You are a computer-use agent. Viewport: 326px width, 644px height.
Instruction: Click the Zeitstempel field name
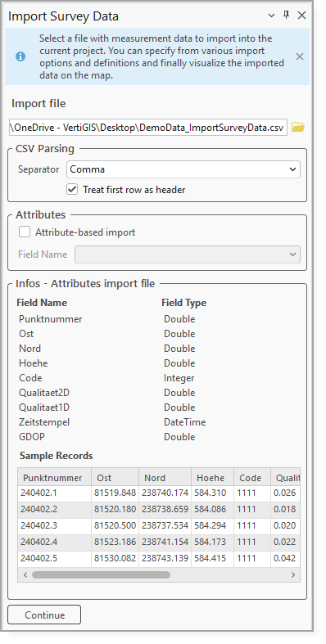pos(44,422)
